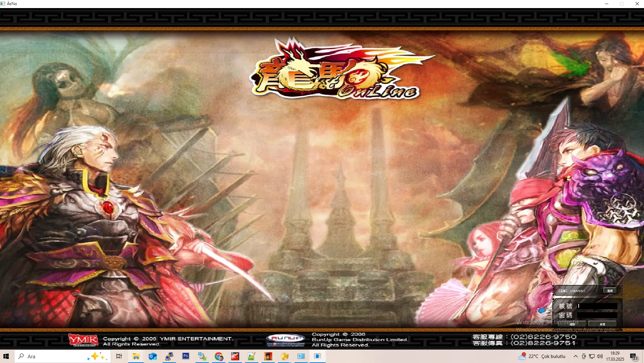
Task: Launch Photoshop from the taskbar
Action: coord(185,356)
